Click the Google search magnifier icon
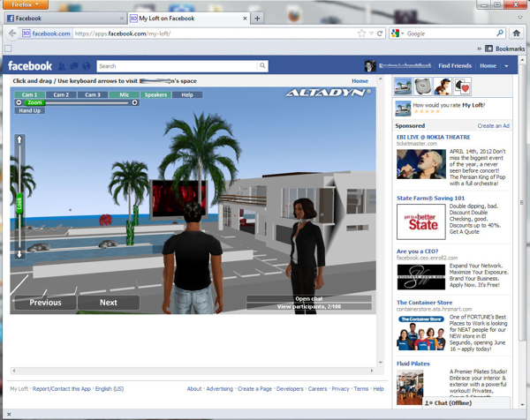530x420 pixels. 500,33
